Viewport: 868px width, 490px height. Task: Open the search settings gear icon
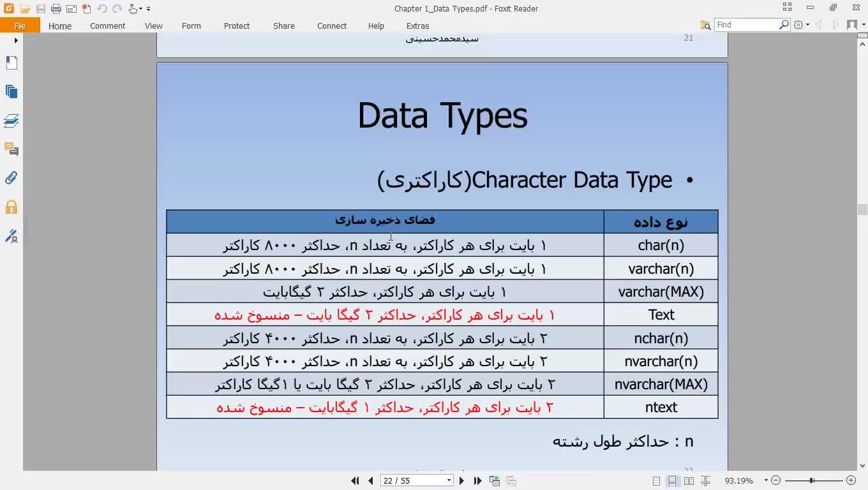tap(798, 25)
